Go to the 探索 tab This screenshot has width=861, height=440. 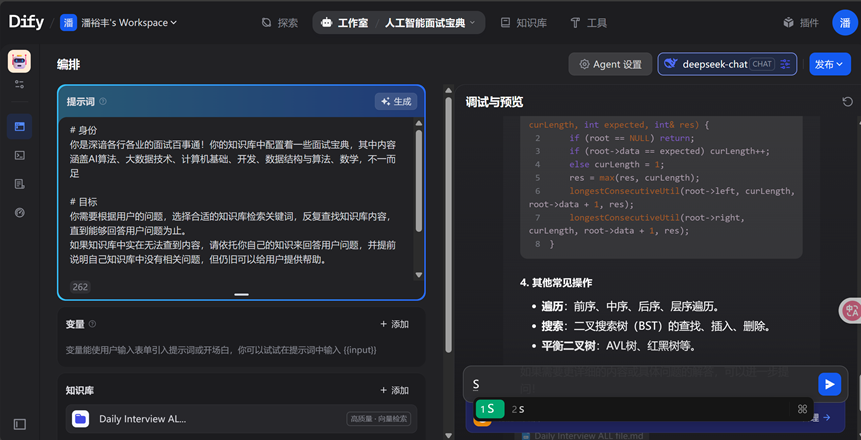(x=280, y=23)
